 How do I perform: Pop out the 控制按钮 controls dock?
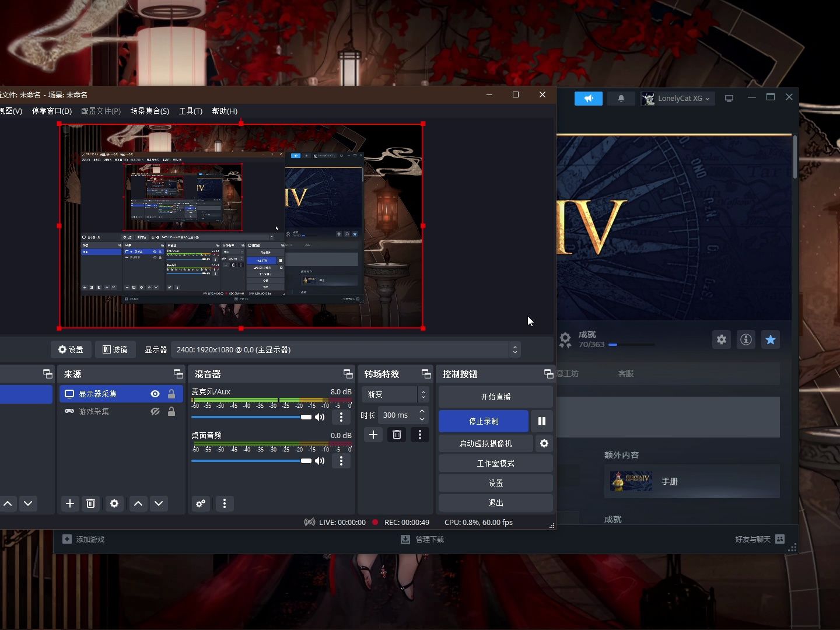pos(548,374)
